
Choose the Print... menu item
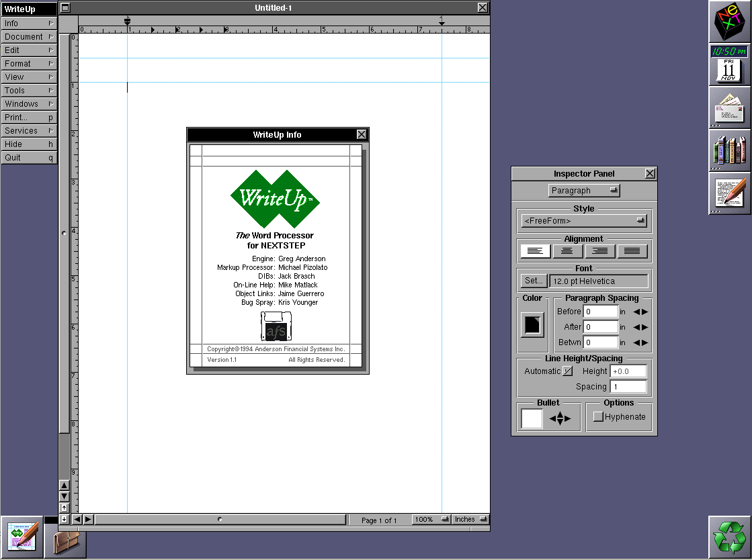coord(29,117)
